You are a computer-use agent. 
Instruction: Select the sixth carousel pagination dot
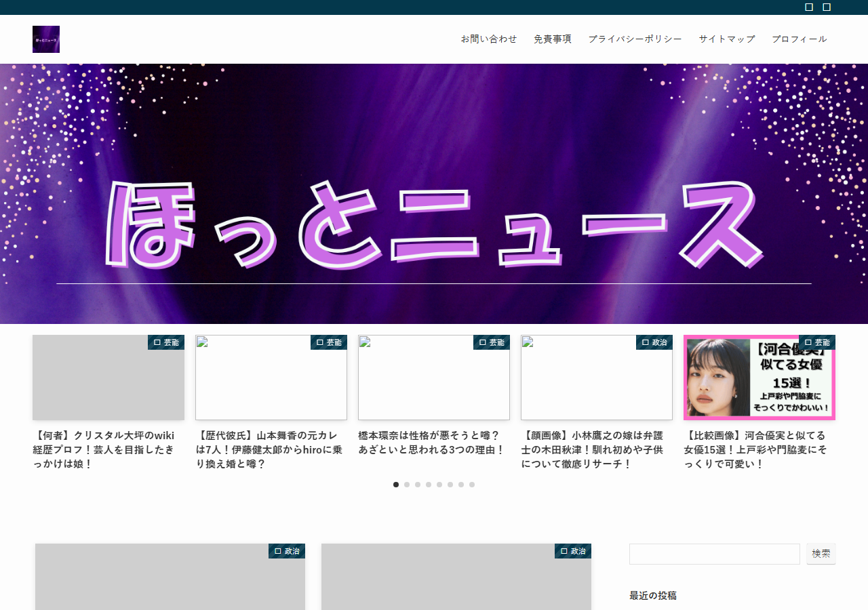point(450,485)
